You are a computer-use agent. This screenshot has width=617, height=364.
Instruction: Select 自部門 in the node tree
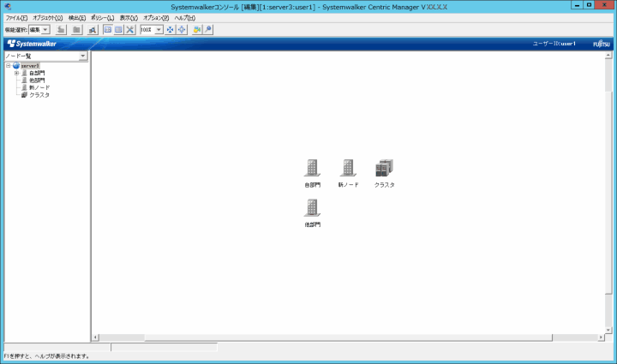point(37,73)
